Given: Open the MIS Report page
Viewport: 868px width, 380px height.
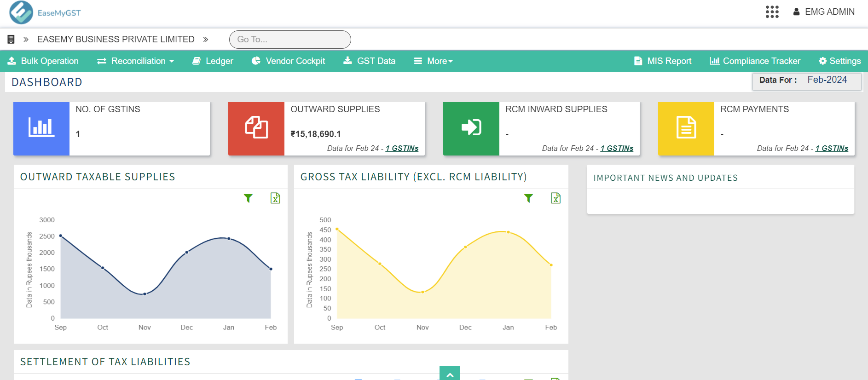Looking at the screenshot, I should tap(663, 61).
